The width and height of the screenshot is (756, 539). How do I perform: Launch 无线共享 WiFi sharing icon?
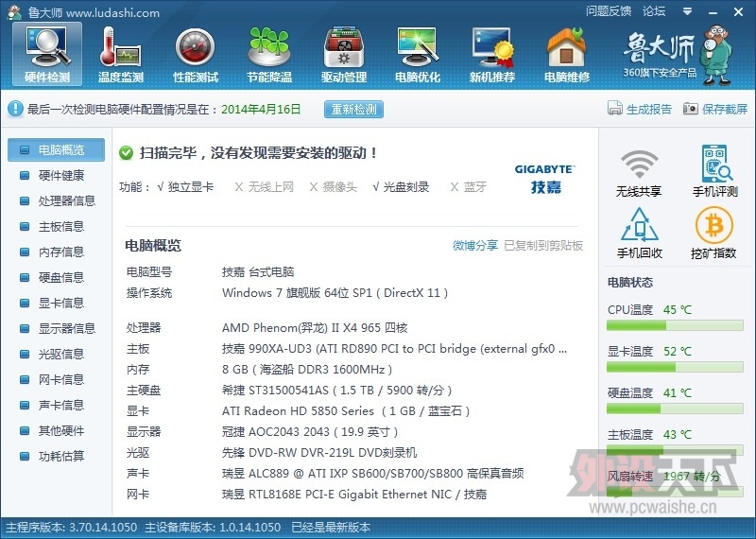639,171
